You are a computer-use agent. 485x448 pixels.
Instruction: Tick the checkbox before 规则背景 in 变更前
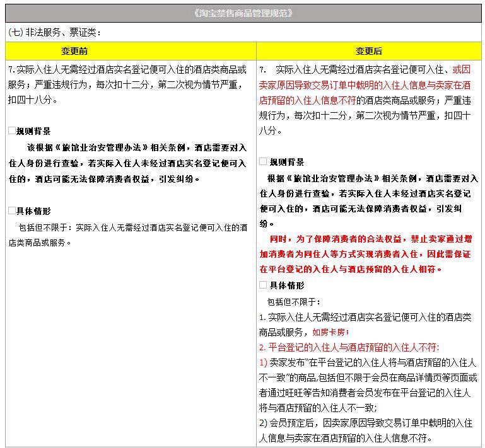12,130
